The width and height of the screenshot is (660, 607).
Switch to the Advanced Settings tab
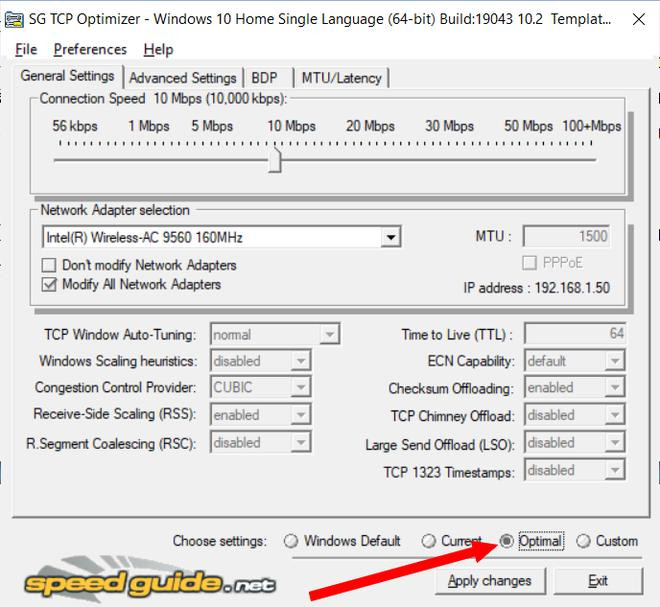[x=183, y=78]
